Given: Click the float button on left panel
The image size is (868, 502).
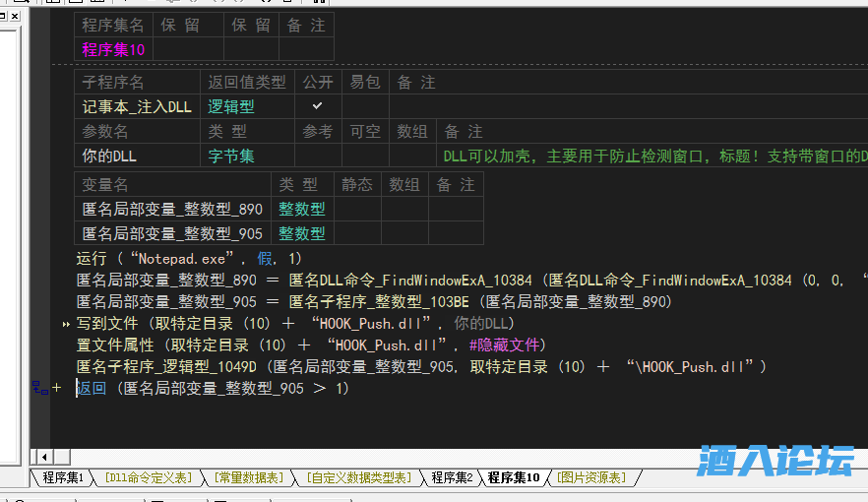Looking at the screenshot, I should tap(3, 17).
